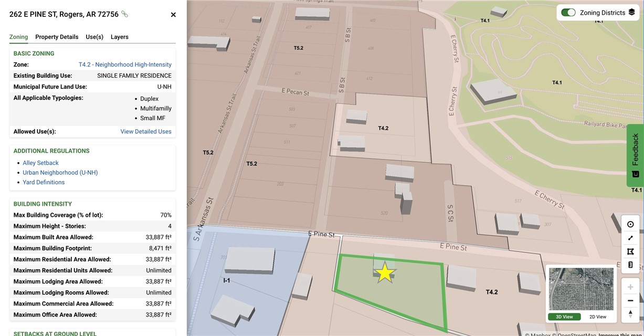Switch to 3D View

(x=564, y=317)
